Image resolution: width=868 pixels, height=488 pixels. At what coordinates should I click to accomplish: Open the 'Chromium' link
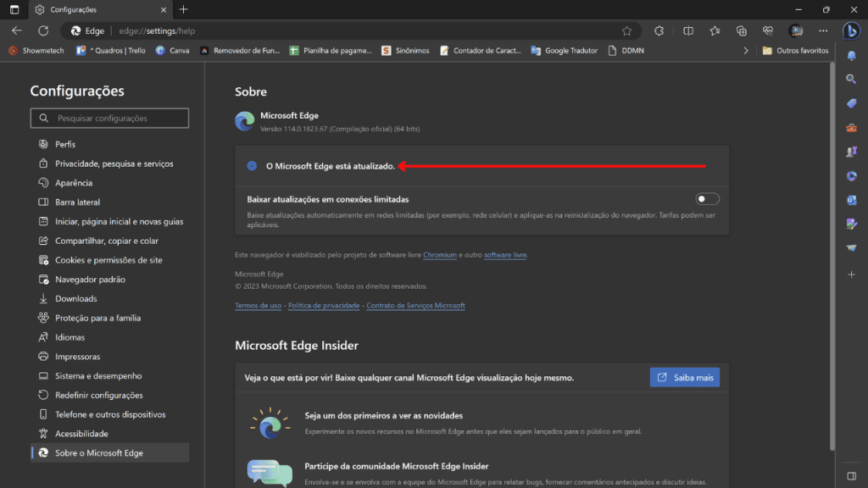440,253
